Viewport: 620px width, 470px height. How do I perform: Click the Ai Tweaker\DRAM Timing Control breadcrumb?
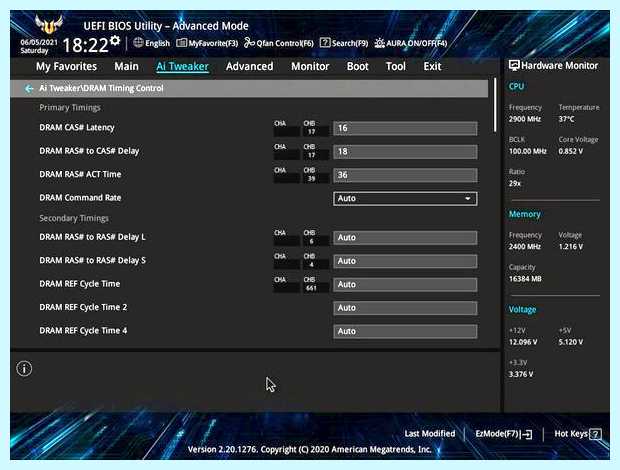pyautogui.click(x=101, y=88)
